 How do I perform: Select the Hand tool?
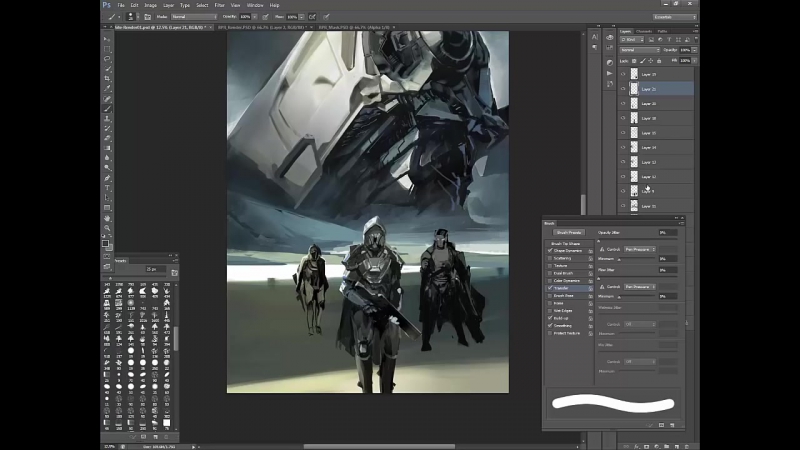point(107,218)
